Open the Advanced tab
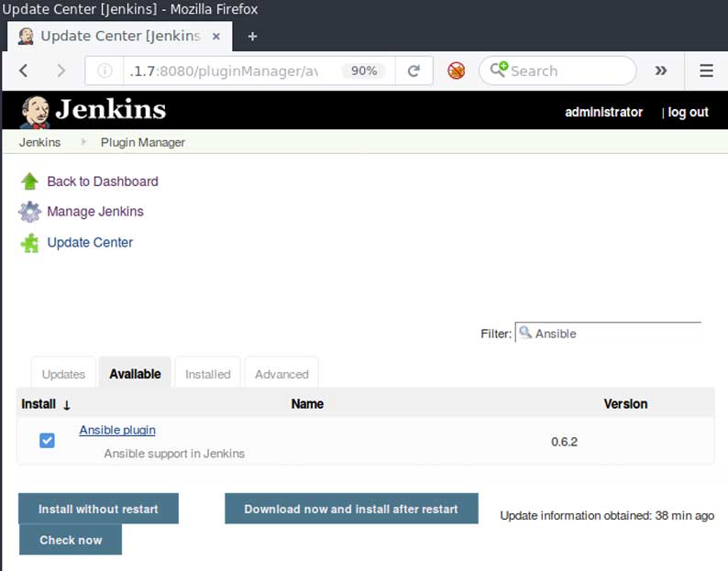728x571 pixels. [281, 374]
